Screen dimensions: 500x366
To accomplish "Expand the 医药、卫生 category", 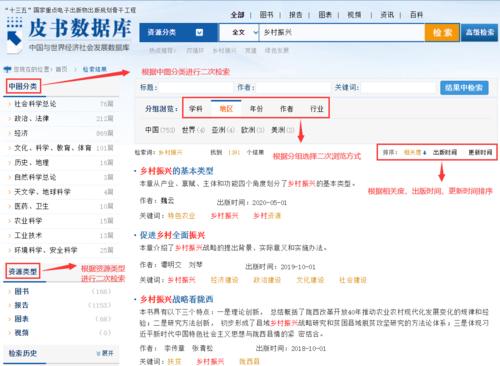I will click(x=32, y=206).
